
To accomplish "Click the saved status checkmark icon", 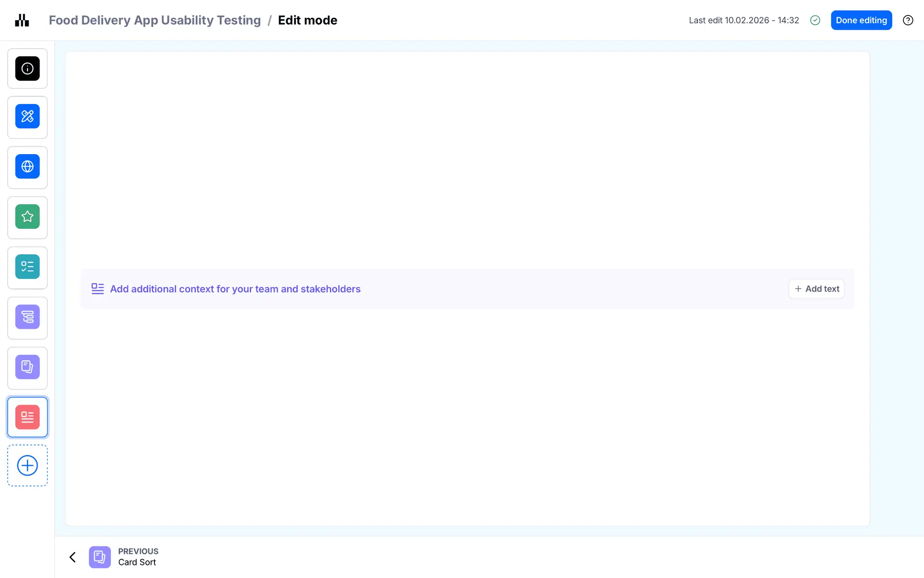I will tap(815, 20).
